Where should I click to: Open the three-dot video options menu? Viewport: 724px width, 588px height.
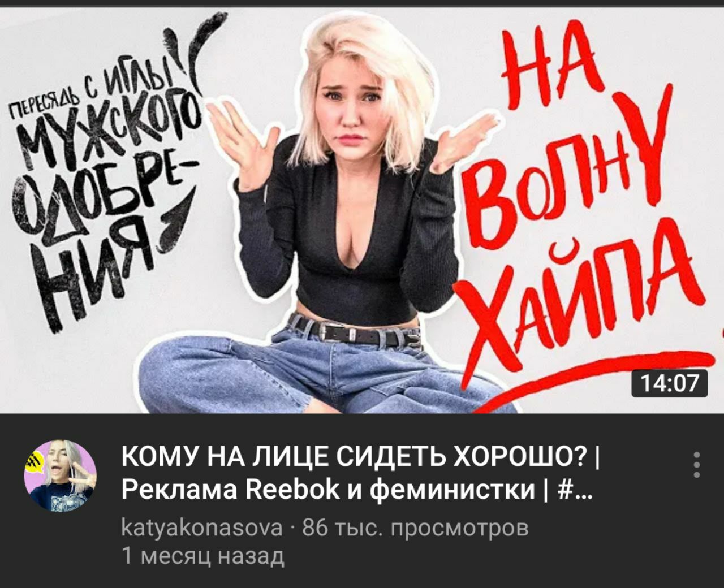pyautogui.click(x=697, y=465)
